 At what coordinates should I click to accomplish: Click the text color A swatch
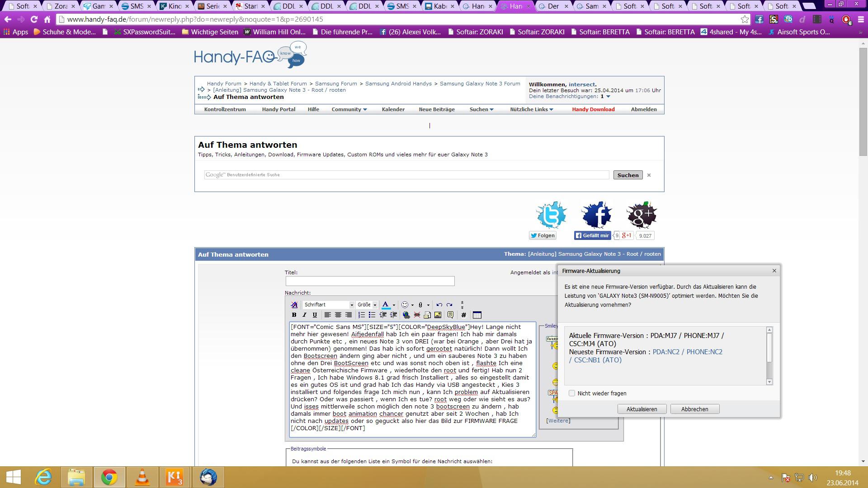(386, 305)
